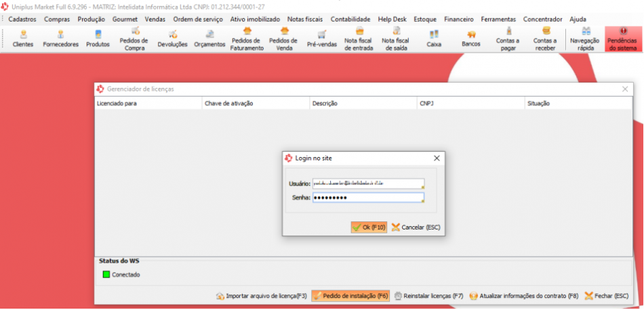Viewport: 644px width, 310px height.
Task: Click Importar arquivo de licença (F3)
Action: pyautogui.click(x=262, y=296)
